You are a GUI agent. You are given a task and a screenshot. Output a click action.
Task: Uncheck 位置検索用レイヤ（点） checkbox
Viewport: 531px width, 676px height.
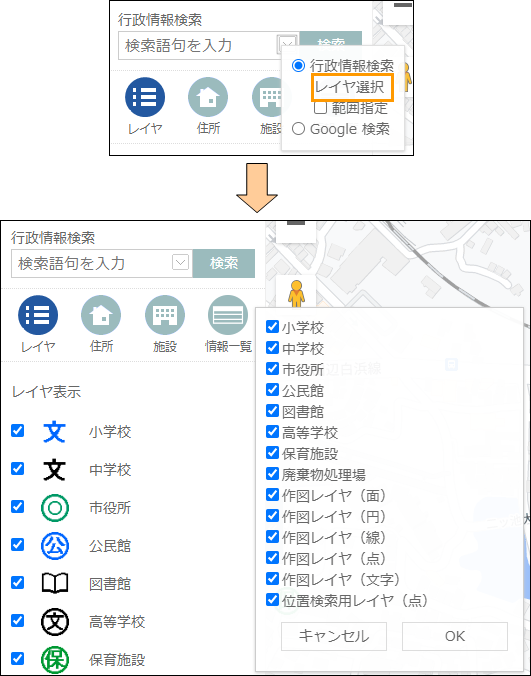(272, 600)
